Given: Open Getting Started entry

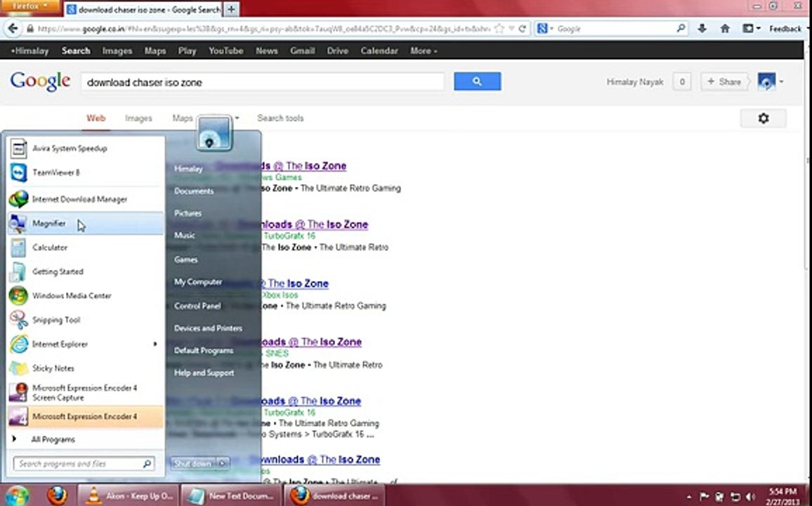Looking at the screenshot, I should coord(86,271).
